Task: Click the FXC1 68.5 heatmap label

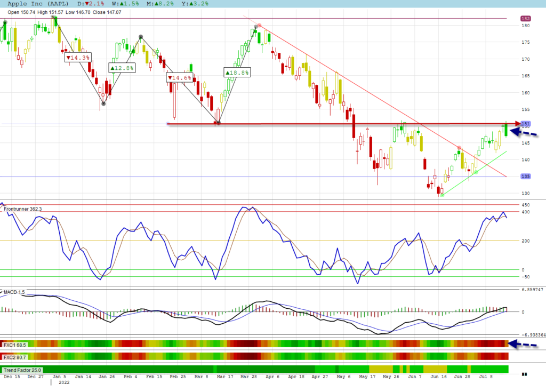Action: tap(14, 345)
